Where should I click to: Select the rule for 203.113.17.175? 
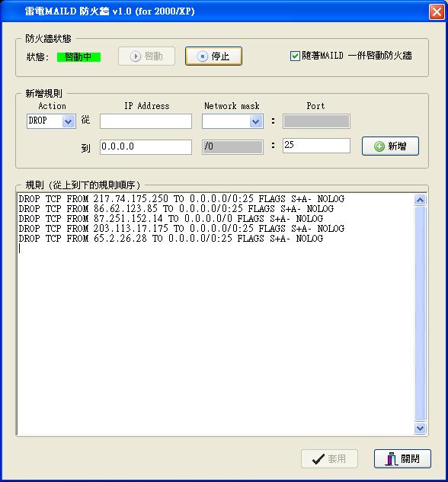(181, 228)
